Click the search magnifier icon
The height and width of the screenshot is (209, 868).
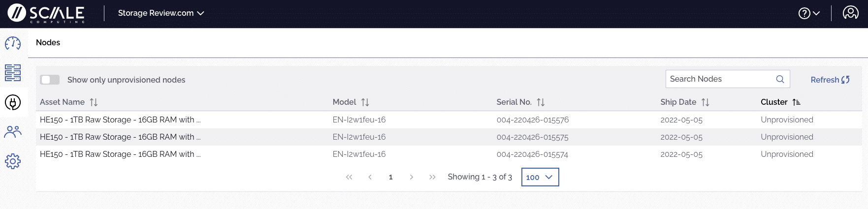(780, 79)
